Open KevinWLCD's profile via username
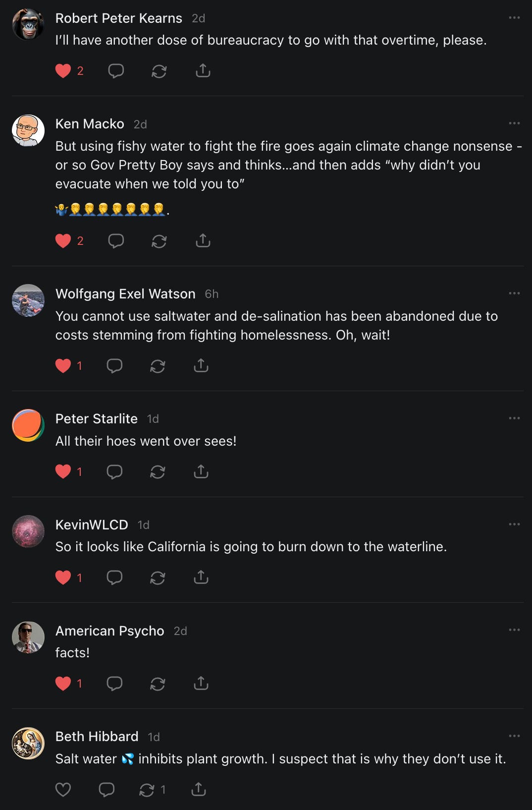Viewport: 532px width, 810px height. point(92,524)
